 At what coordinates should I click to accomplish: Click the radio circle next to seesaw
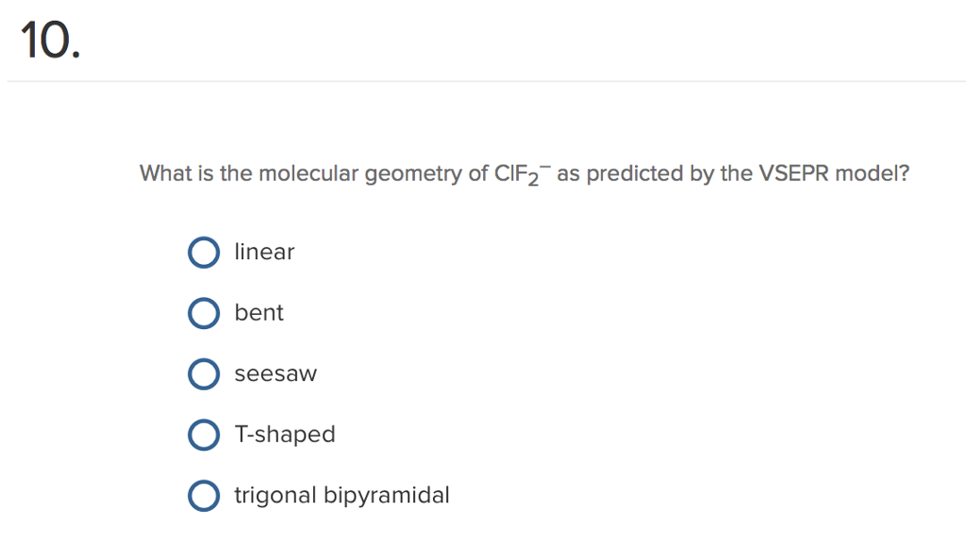coord(204,373)
